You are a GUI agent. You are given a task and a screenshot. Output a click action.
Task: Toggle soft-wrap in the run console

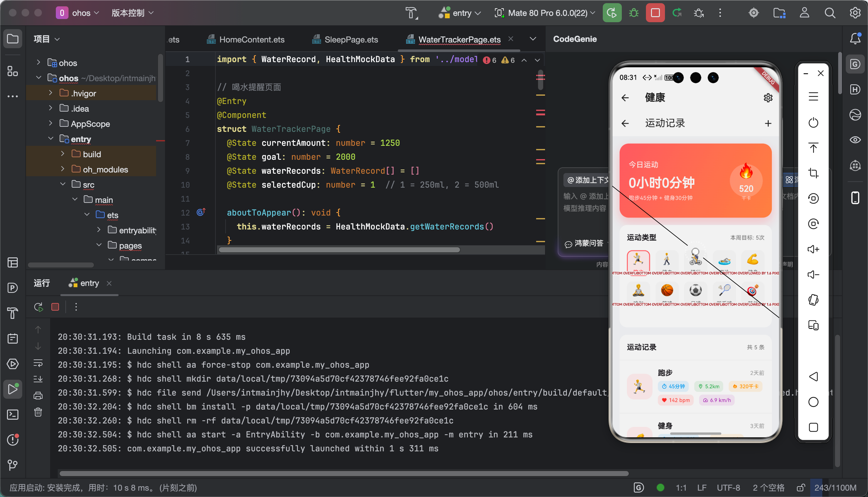tap(38, 363)
